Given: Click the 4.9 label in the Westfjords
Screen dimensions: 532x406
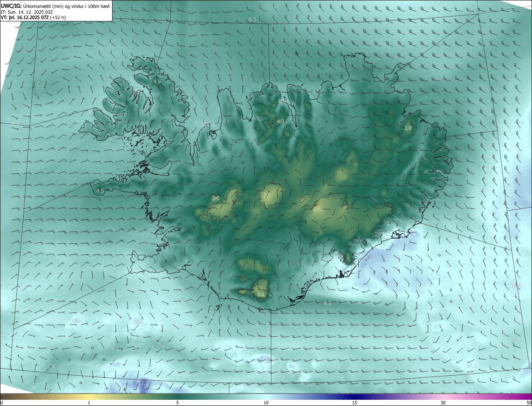Looking at the screenshot, I should (157, 82).
